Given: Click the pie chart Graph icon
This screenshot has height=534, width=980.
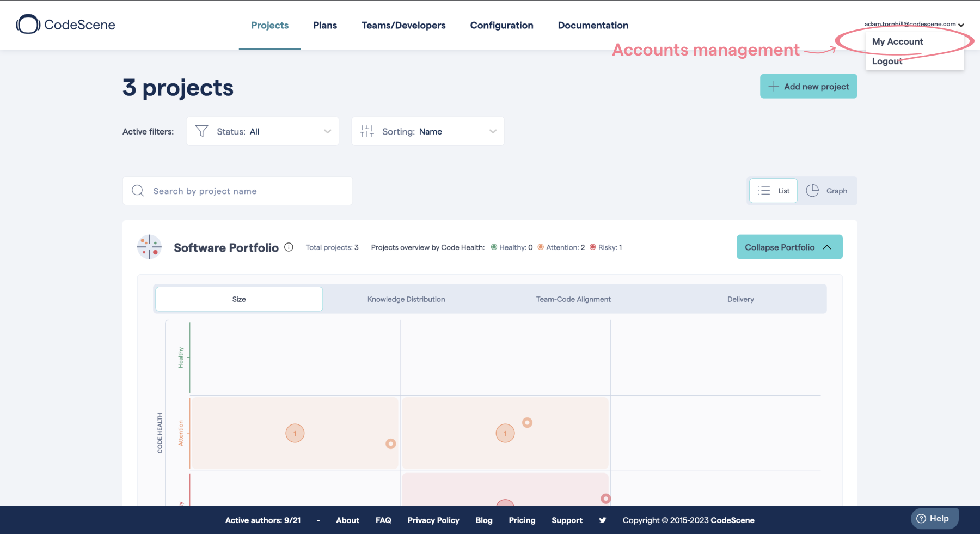Looking at the screenshot, I should [812, 191].
